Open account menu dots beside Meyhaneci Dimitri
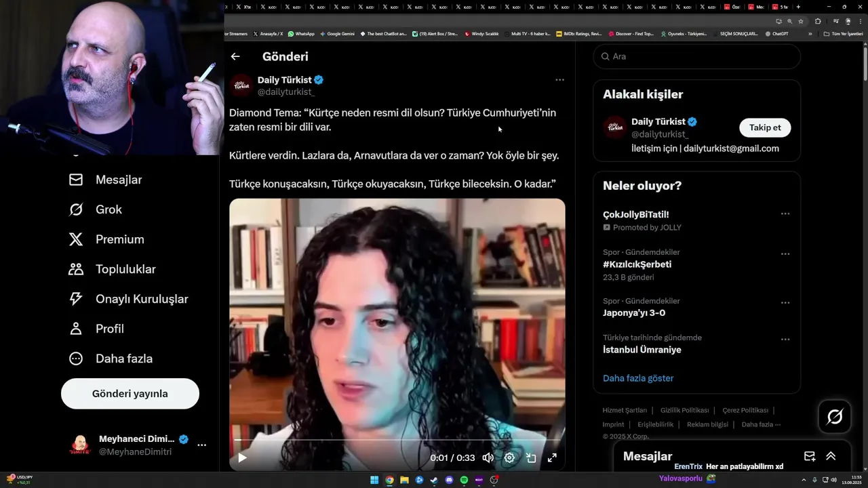The image size is (868, 488). [201, 445]
